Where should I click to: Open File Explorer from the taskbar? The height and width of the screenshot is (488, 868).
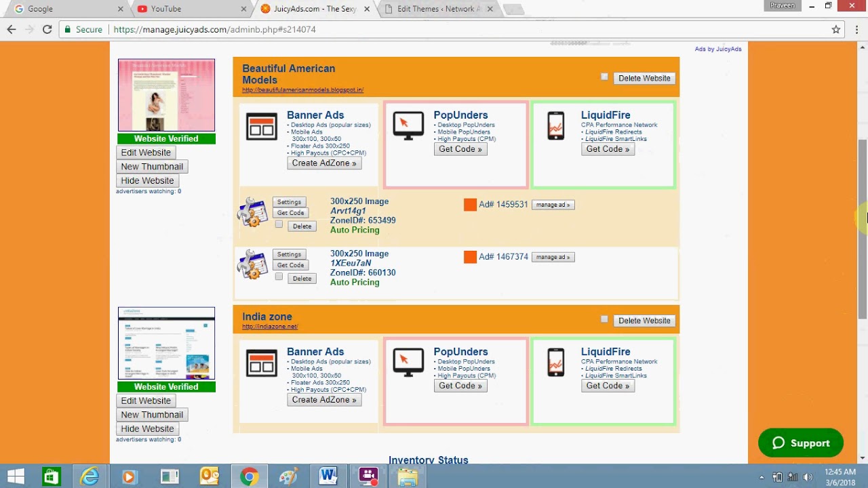click(408, 476)
